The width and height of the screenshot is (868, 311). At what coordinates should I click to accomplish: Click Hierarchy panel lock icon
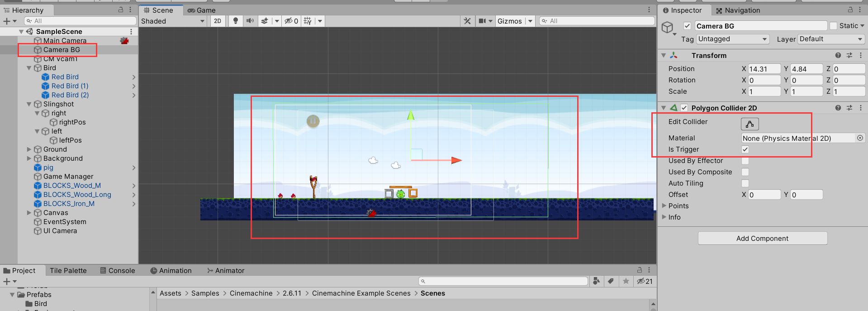(x=121, y=10)
